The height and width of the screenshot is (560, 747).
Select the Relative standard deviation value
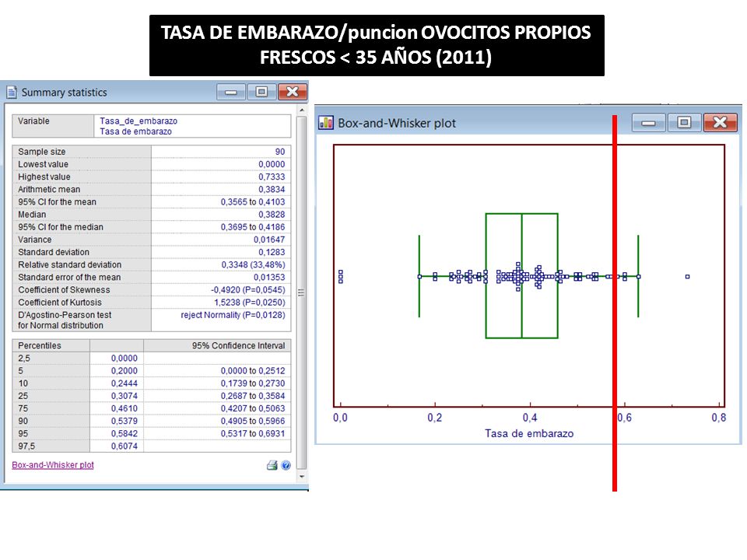pos(253,264)
